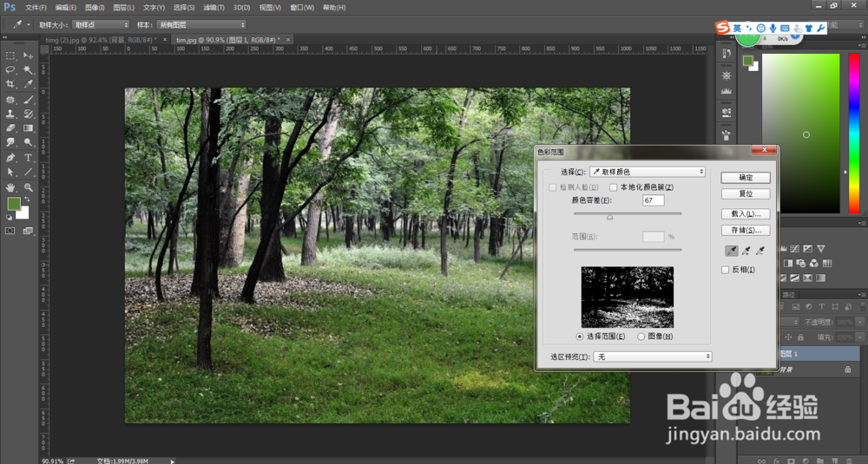Viewport: 868px width, 464px height.
Task: Open the 文件 menu
Action: point(36,8)
